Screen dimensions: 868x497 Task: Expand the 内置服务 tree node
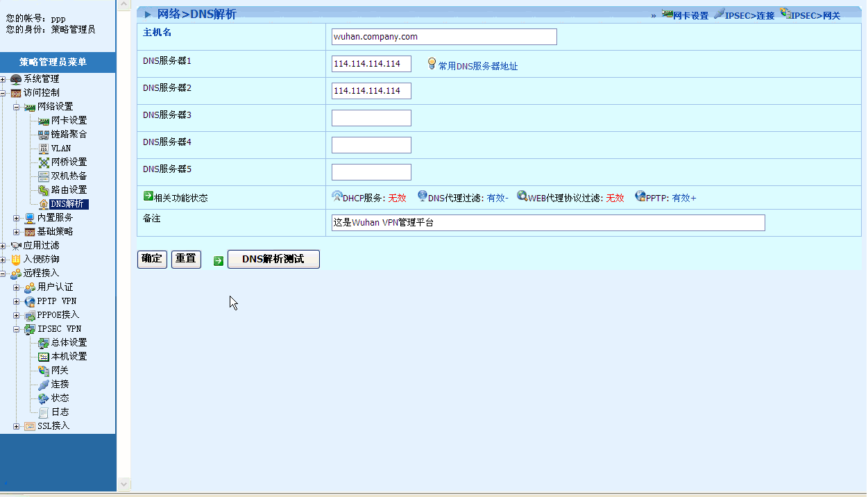[17, 218]
